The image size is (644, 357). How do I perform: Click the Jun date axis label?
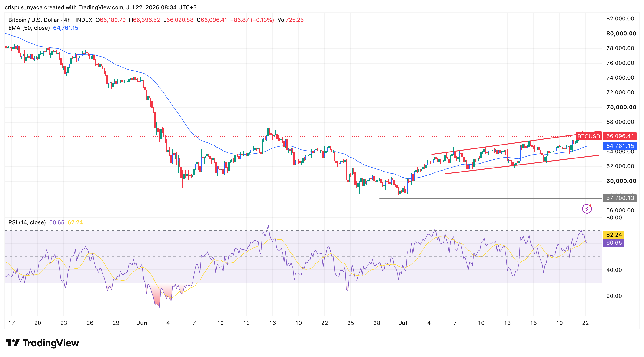coord(142,323)
